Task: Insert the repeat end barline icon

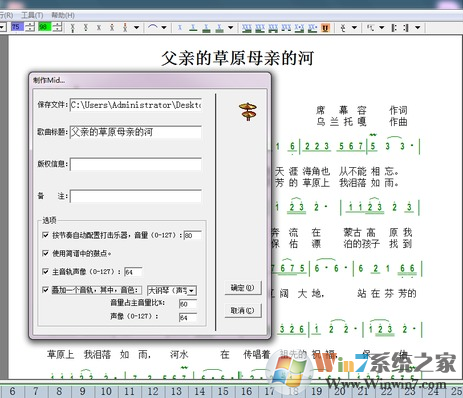Action: click(x=405, y=28)
